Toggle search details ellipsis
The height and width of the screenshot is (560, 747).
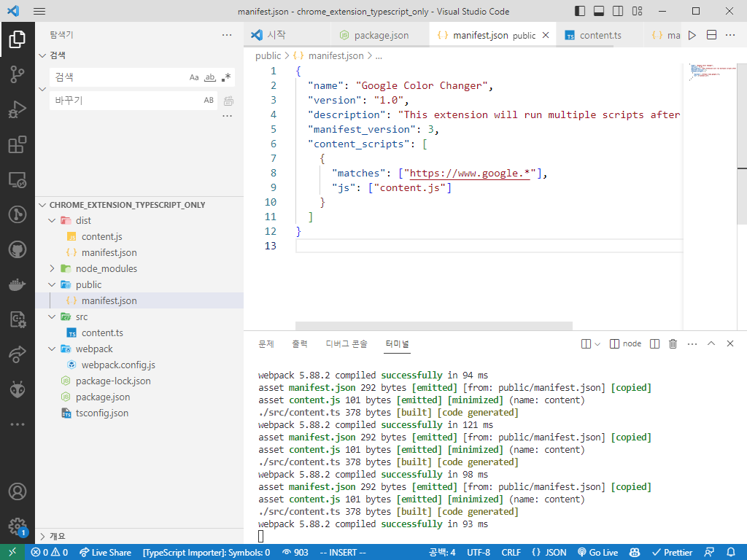[228, 116]
